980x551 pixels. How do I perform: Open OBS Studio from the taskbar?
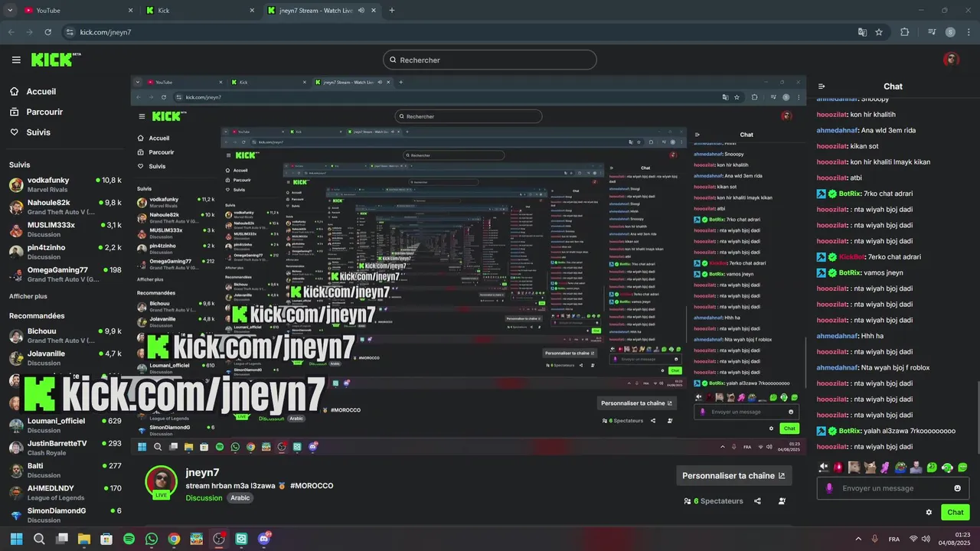(219, 539)
